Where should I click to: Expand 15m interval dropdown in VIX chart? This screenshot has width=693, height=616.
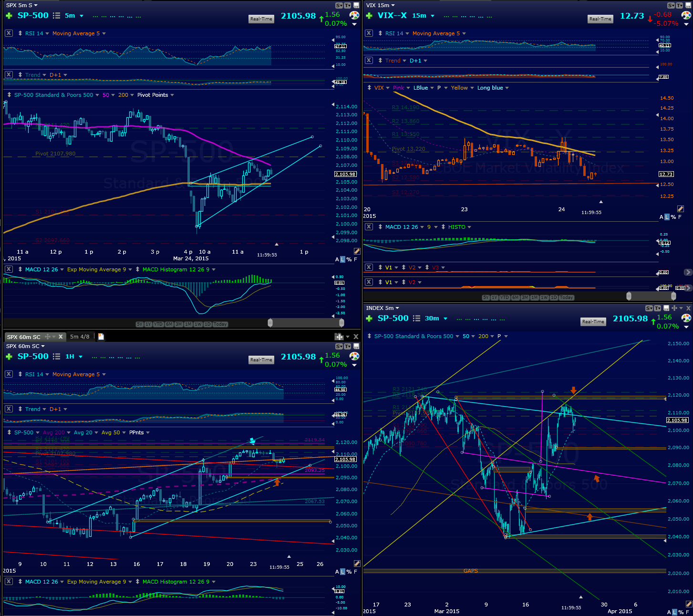click(433, 16)
